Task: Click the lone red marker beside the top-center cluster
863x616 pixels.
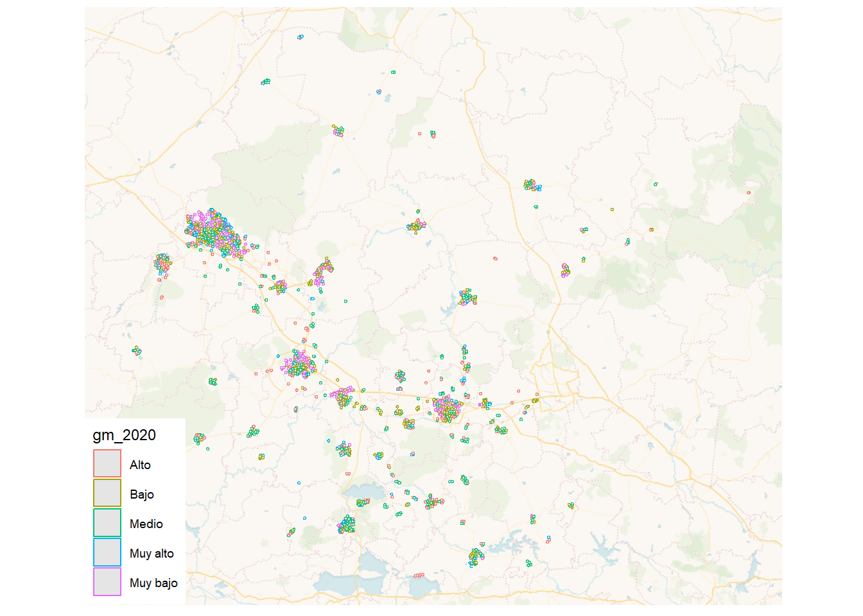Action: click(x=420, y=133)
